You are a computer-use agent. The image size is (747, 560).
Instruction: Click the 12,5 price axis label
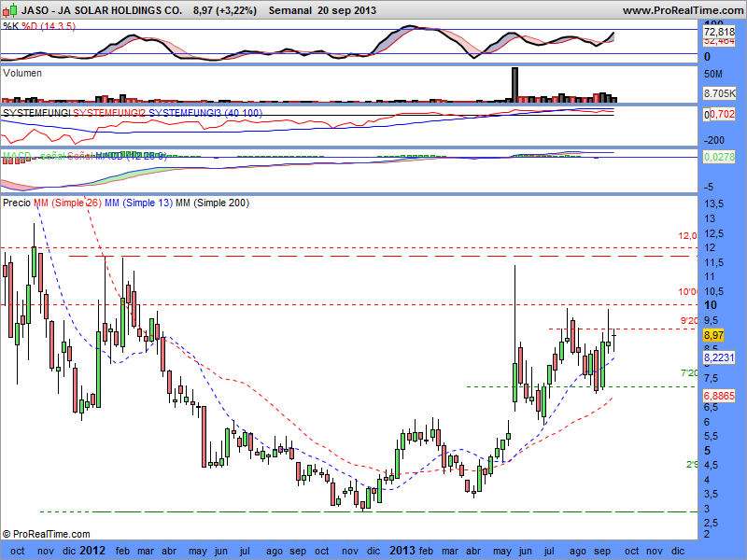pyautogui.click(x=713, y=233)
